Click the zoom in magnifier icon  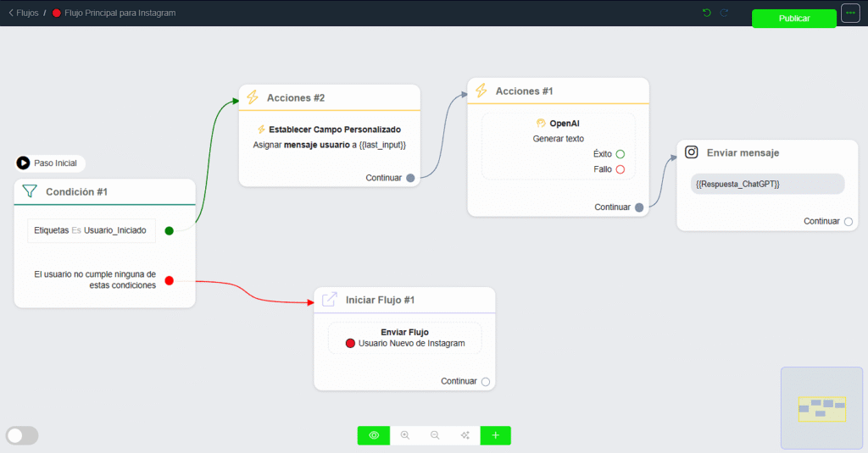404,435
